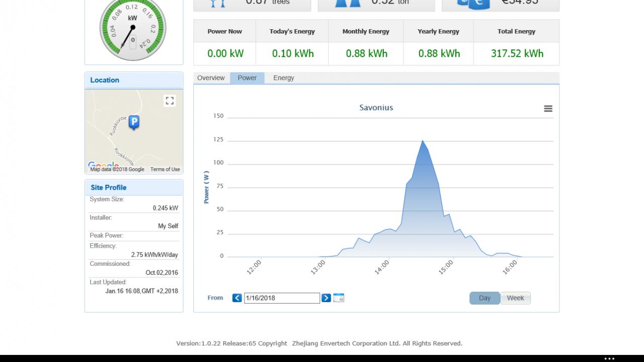
Task: Click the Power Now column header
Action: [x=225, y=31]
